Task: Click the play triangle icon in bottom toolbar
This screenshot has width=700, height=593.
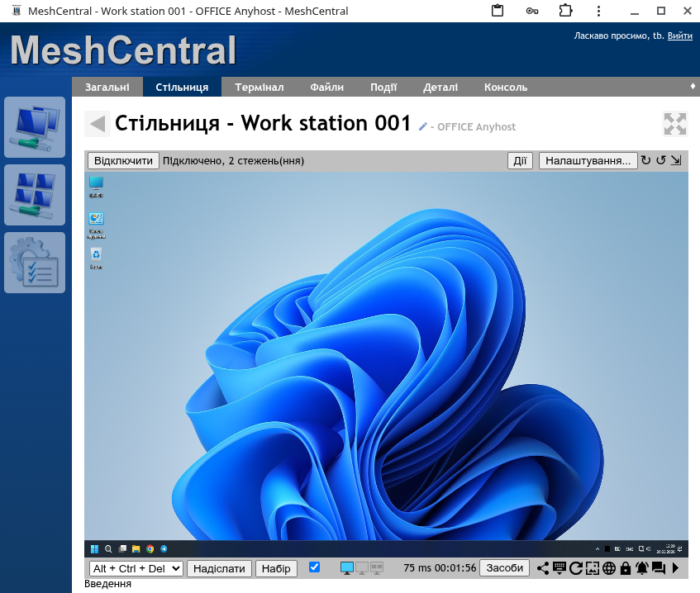Action: [675, 568]
